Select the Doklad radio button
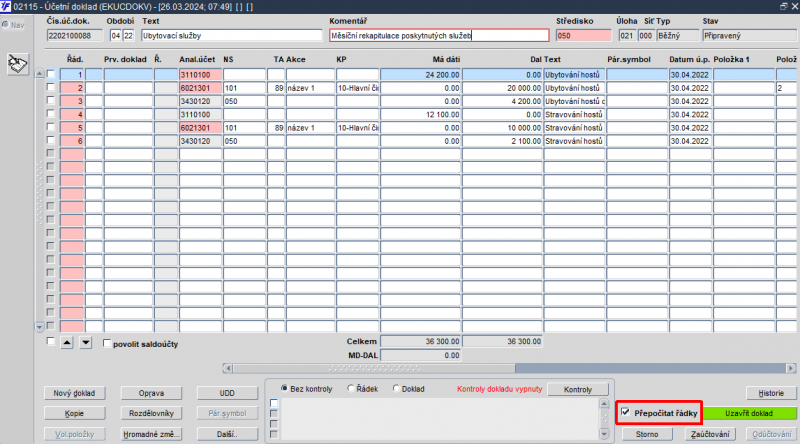Image resolution: width=800 pixels, height=444 pixels. point(396,388)
